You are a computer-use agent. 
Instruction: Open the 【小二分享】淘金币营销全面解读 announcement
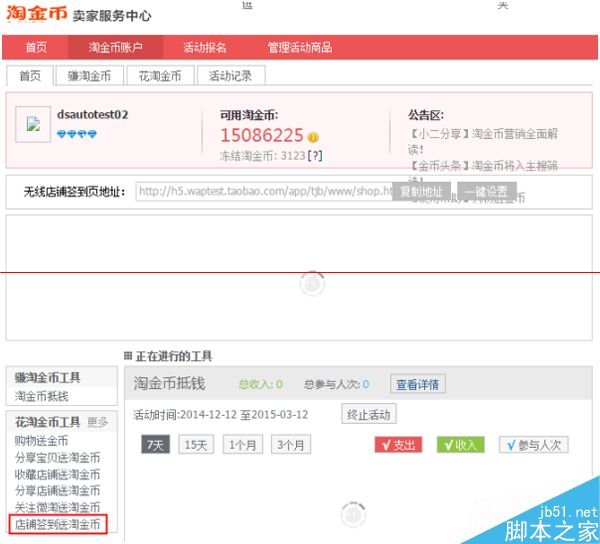pos(483,141)
